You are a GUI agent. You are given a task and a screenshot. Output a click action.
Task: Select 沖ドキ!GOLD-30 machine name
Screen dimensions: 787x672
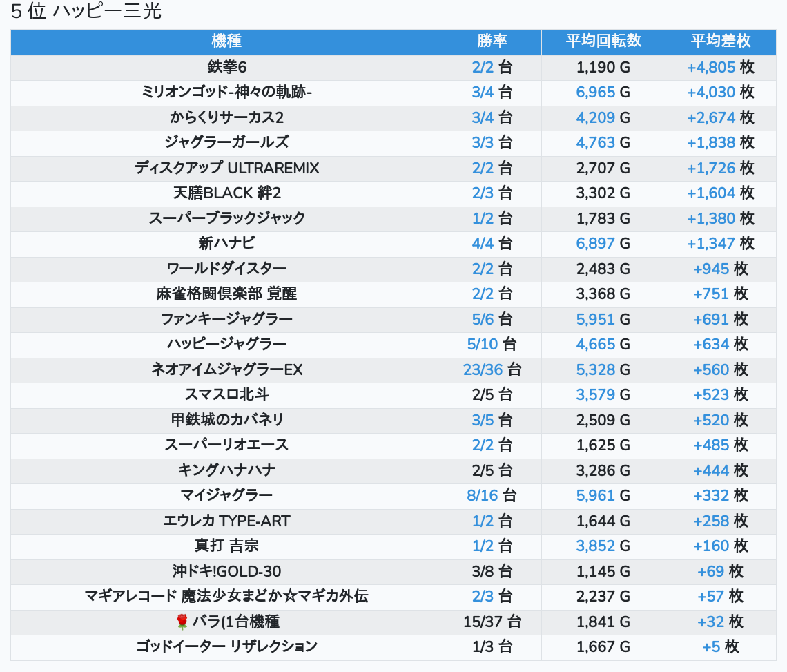coord(226,572)
